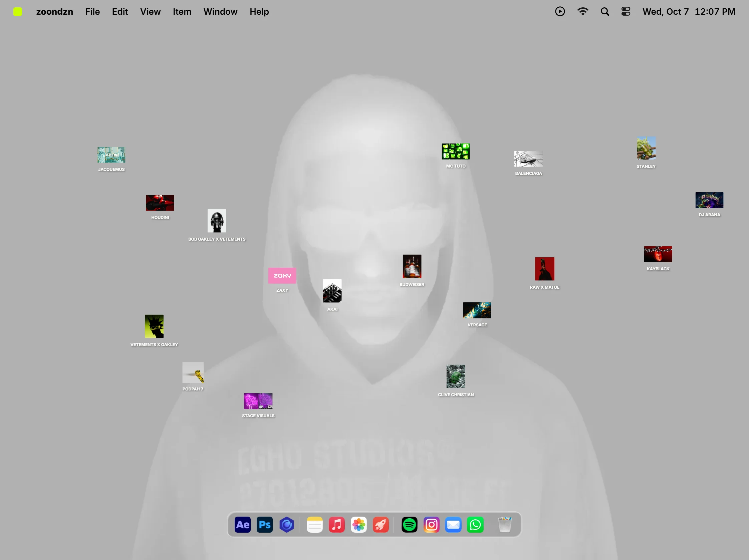Screen dimensions: 749x560
Task: Select the KAYBLACK project thumbnail
Action: tap(658, 254)
